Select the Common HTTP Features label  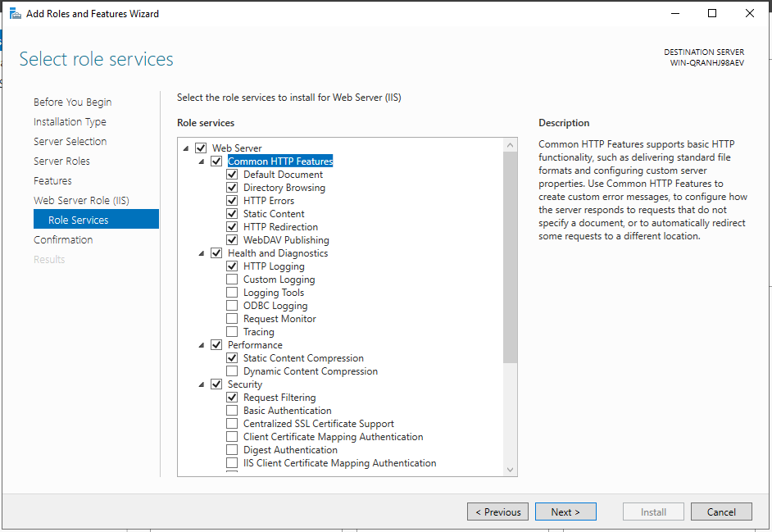click(280, 161)
